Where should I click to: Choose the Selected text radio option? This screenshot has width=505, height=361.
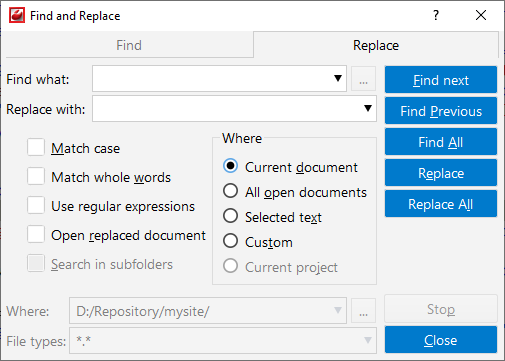coord(230,216)
